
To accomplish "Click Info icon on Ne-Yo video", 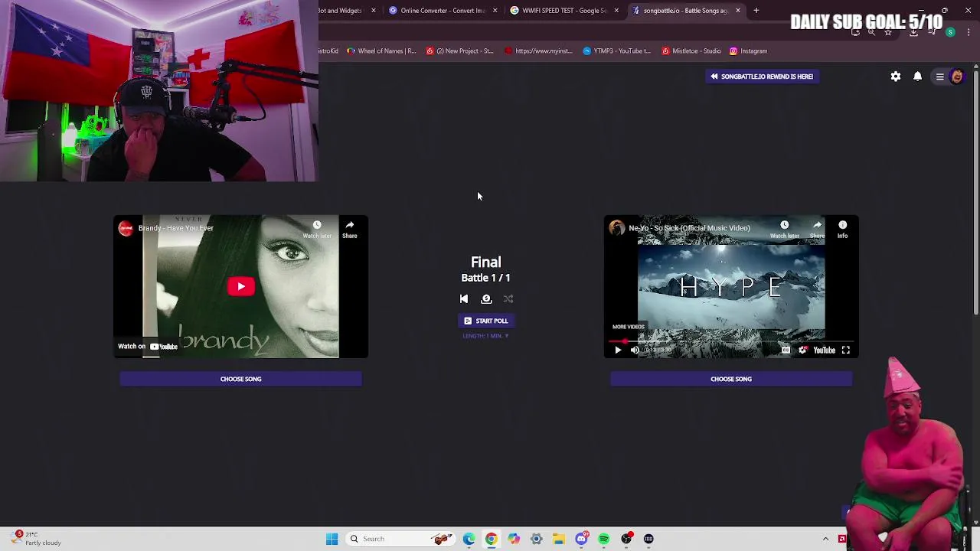I will [x=842, y=229].
